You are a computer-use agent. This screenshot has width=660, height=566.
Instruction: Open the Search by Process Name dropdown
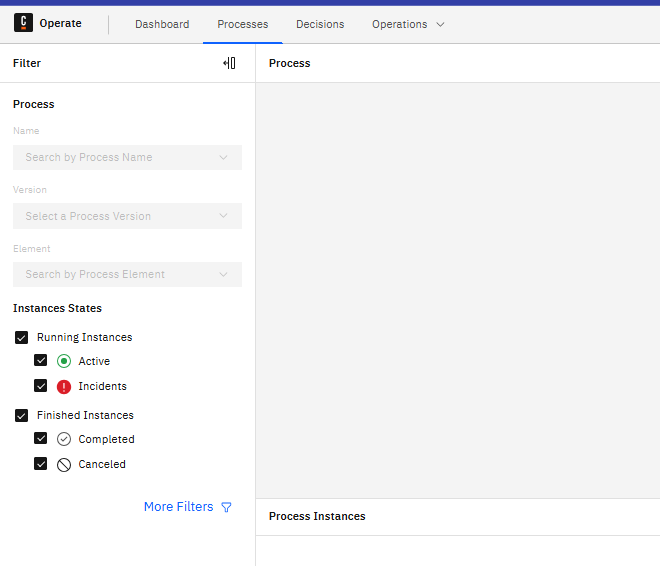(x=127, y=157)
